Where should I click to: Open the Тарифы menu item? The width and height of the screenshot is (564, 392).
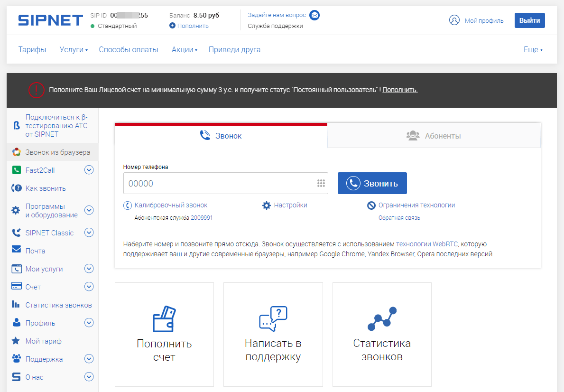point(32,50)
